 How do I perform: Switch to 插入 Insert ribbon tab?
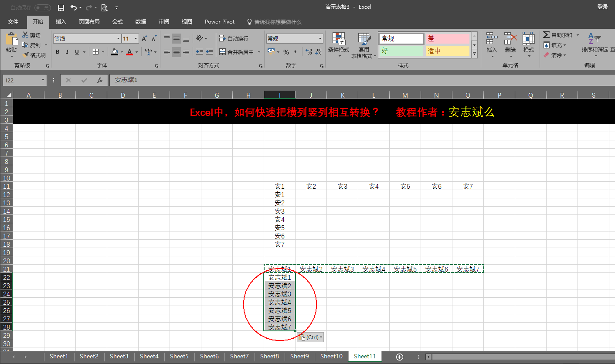61,21
